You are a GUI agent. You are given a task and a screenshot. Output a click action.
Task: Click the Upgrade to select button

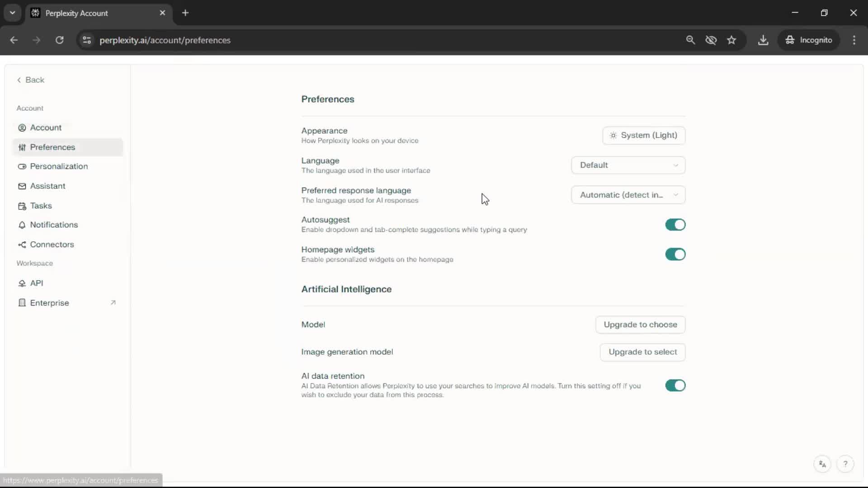click(x=642, y=352)
